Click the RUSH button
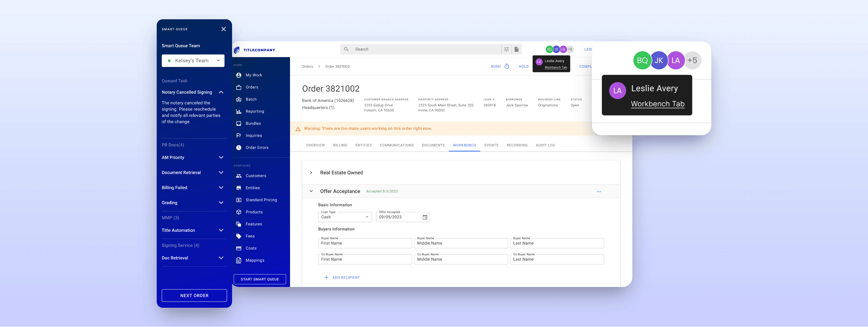This screenshot has height=327, width=868. click(x=495, y=66)
